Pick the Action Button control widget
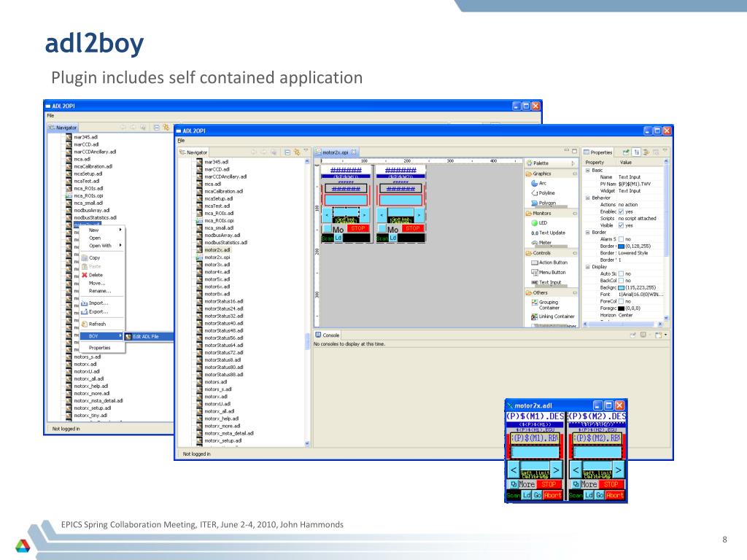The height and width of the screenshot is (560, 747). (x=549, y=262)
